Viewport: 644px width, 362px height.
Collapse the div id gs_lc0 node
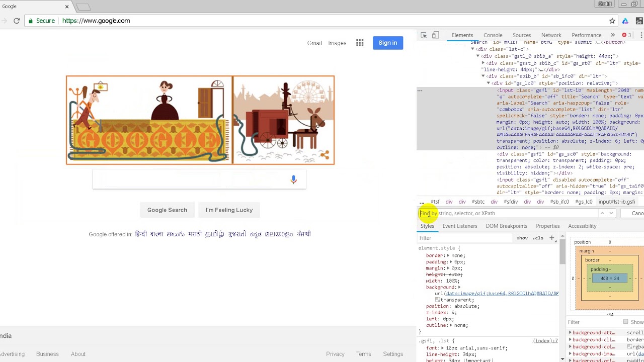tap(488, 83)
